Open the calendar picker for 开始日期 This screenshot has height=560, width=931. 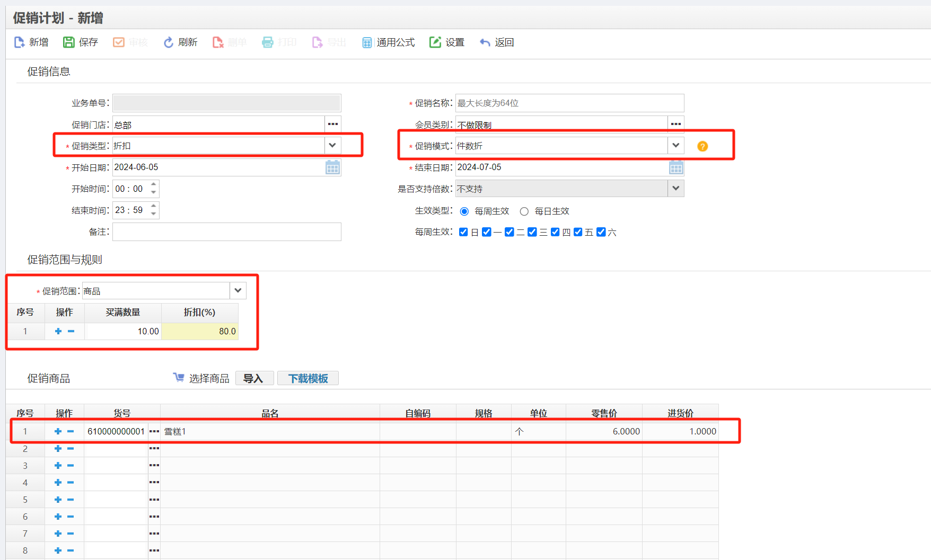point(332,167)
